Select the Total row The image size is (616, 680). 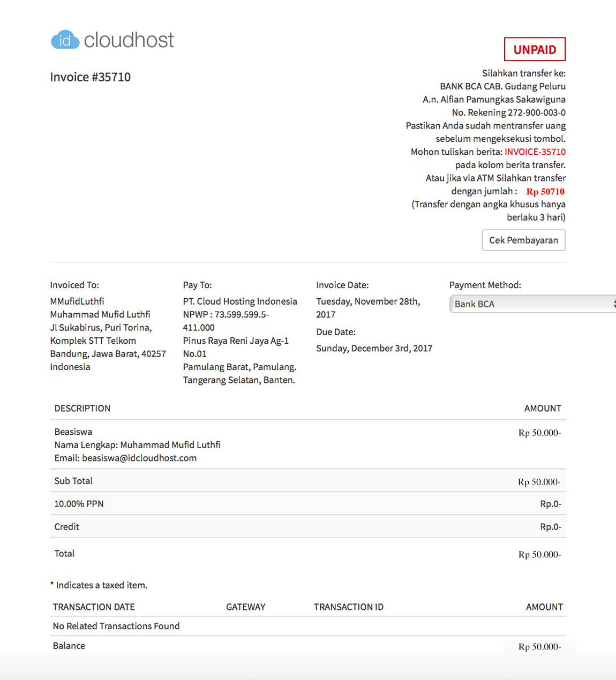[x=64, y=553]
